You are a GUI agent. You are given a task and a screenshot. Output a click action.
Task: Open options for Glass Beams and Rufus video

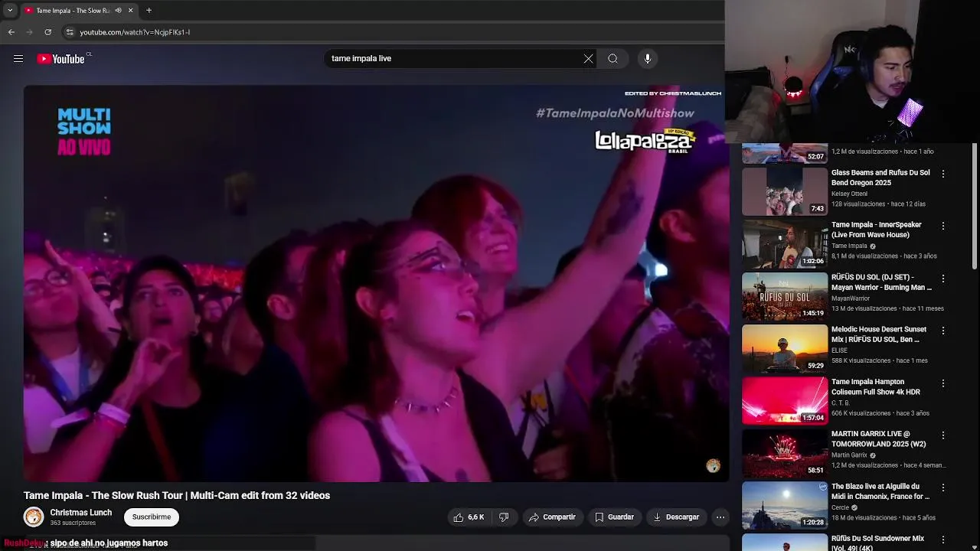coord(943,174)
